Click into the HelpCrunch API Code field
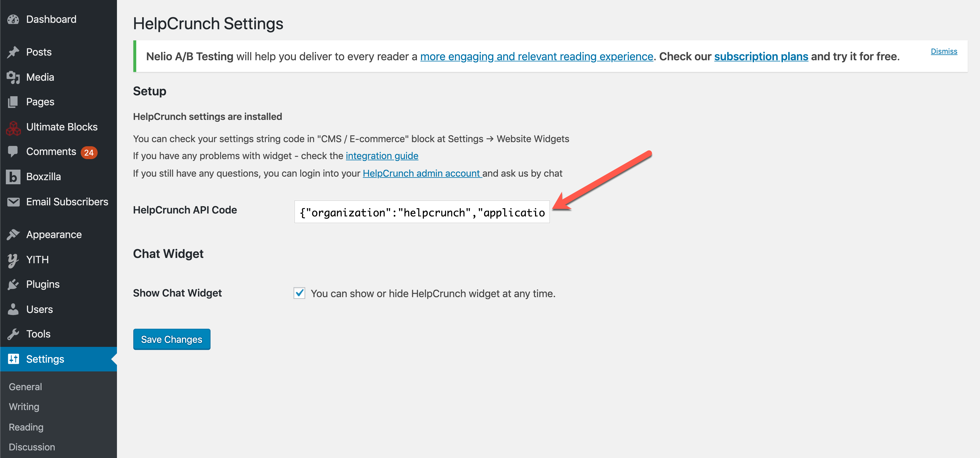980x458 pixels. (x=422, y=212)
